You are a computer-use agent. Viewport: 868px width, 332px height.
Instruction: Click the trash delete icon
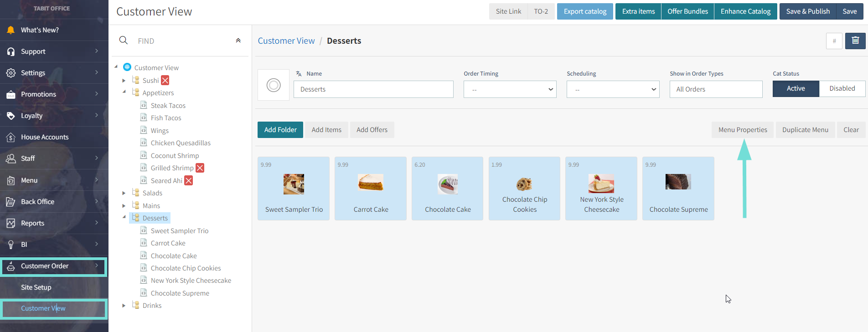[x=855, y=41]
